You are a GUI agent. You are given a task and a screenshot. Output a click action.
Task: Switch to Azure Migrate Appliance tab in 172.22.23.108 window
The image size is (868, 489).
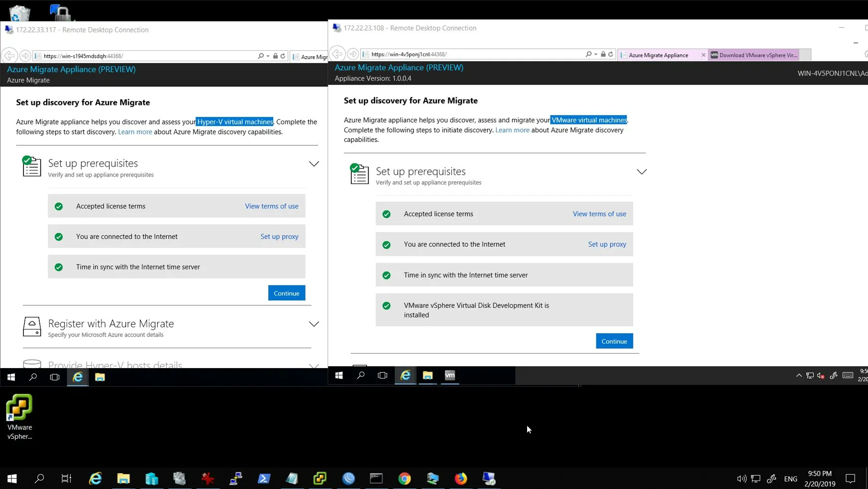tap(658, 55)
